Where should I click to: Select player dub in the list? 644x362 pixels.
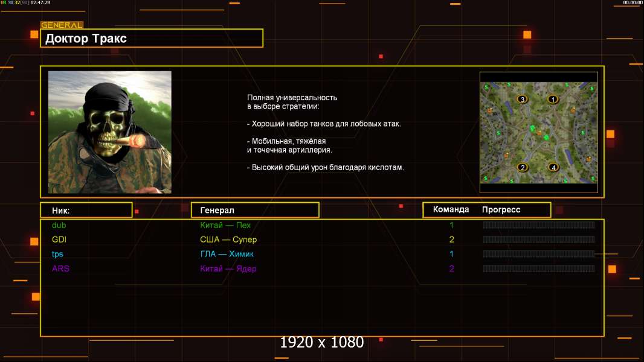[x=59, y=225]
